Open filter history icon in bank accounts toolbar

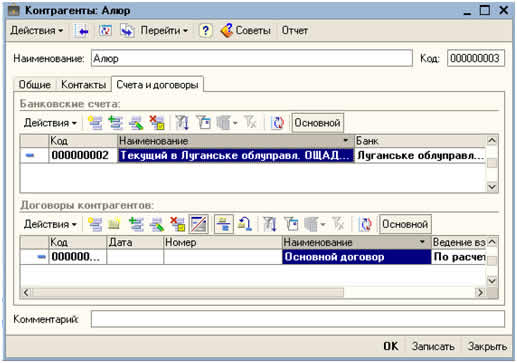[x=223, y=123]
